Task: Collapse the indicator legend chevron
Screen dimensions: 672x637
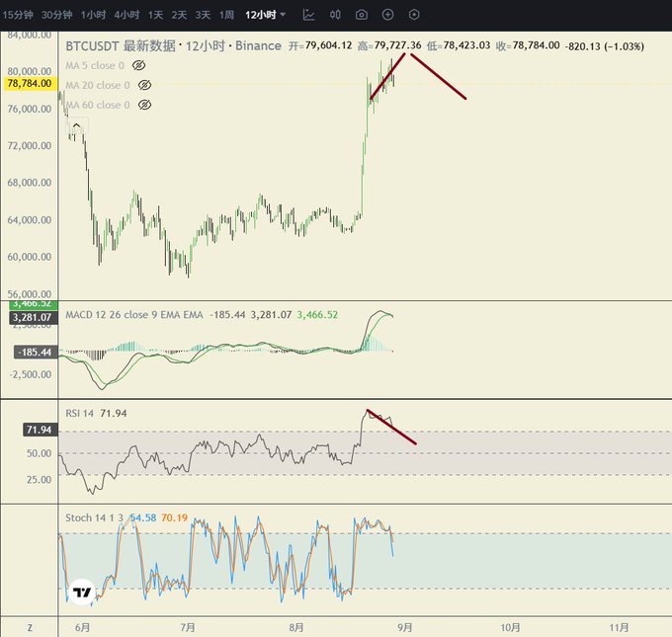Action: (76, 125)
